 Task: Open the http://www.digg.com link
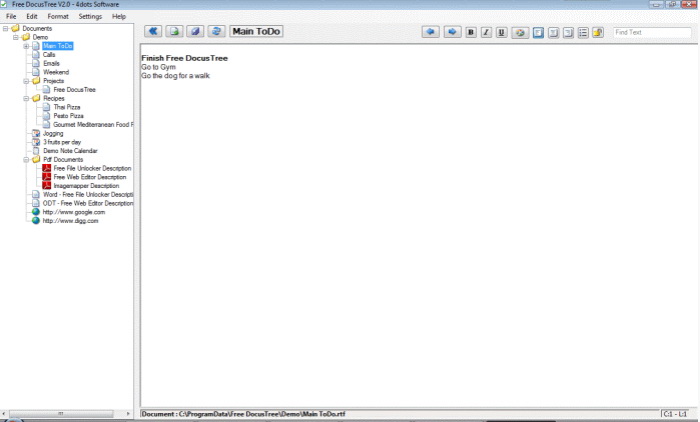[x=70, y=221]
